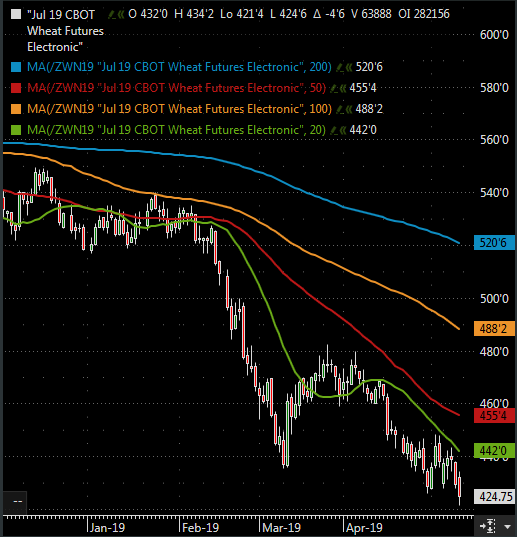The image size is (517, 537).
Task: Collapse the MA 50 legend via double chevron
Action: 343,88
